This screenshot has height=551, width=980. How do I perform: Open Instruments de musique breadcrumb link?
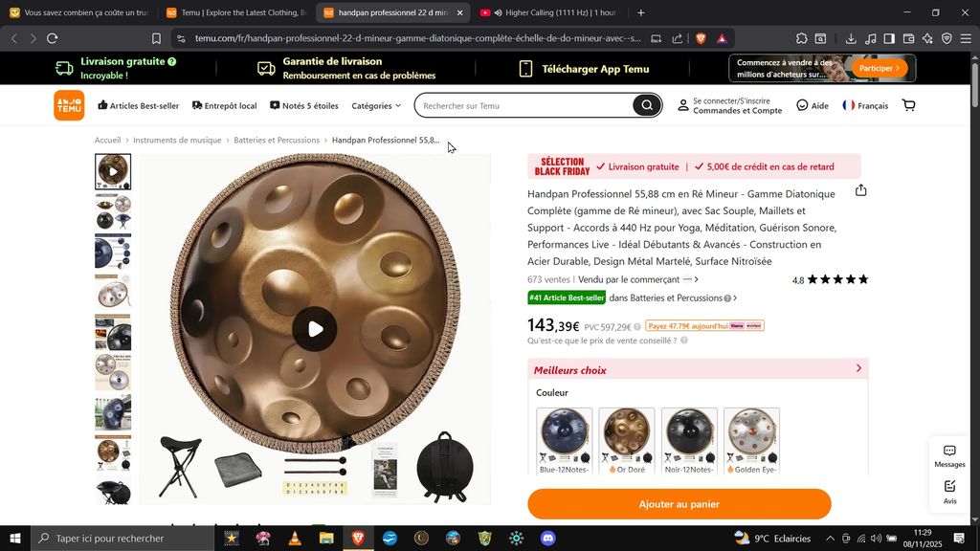coord(177,140)
